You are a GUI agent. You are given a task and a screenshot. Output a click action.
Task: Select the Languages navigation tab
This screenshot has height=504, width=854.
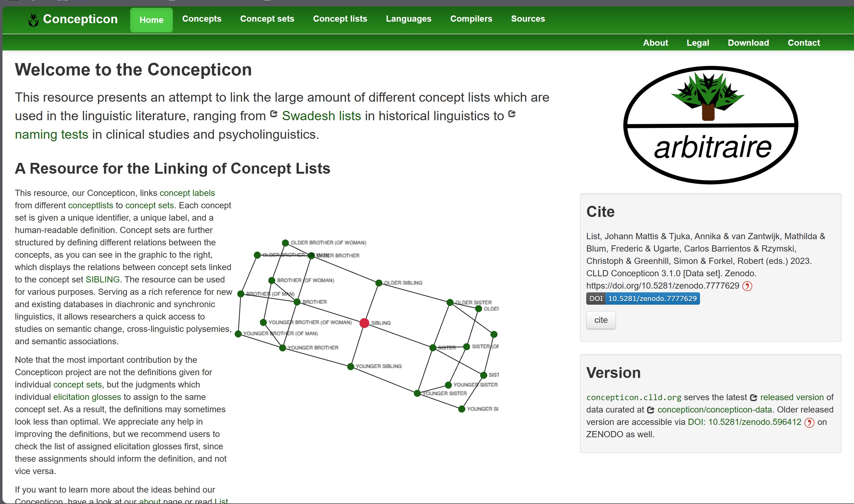409,19
